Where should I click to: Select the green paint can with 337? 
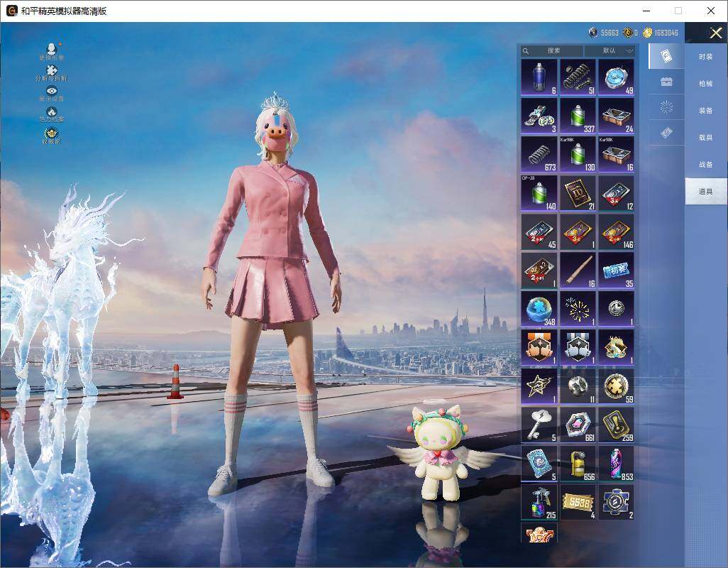click(578, 116)
